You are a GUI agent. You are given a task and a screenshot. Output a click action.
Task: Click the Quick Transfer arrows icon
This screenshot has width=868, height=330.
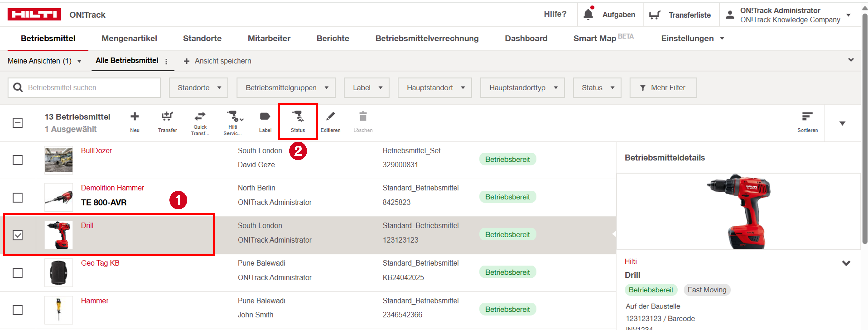[x=200, y=116]
